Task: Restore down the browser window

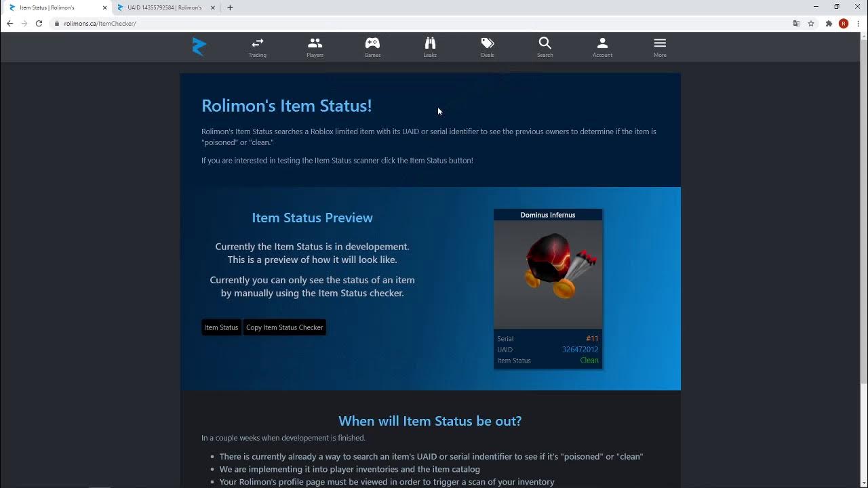Action: click(837, 7)
